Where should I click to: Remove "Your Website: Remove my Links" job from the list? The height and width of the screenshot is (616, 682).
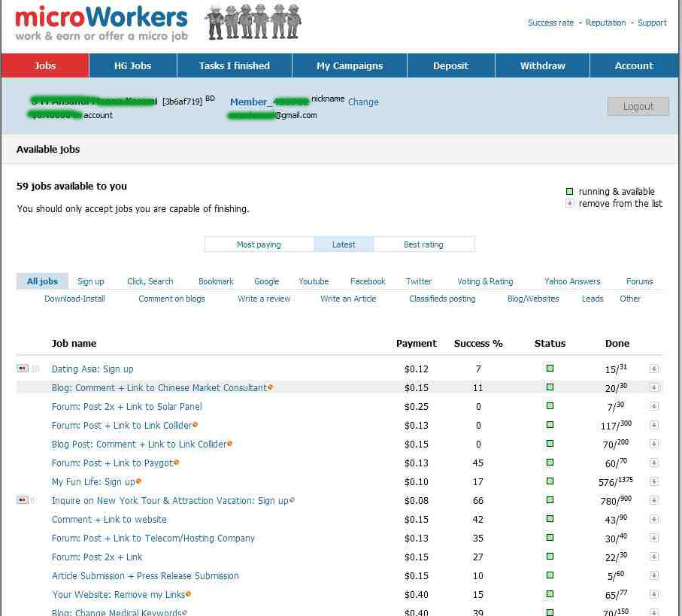(x=653, y=594)
